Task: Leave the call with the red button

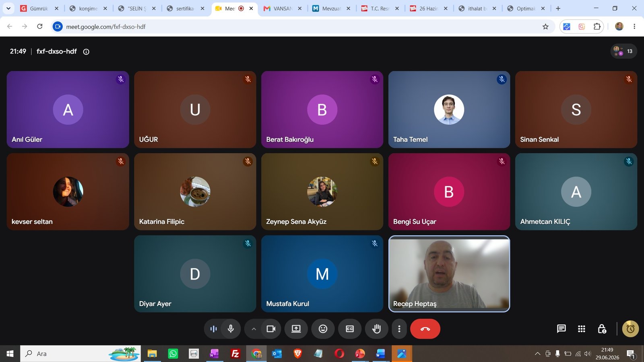Action: (x=425, y=329)
